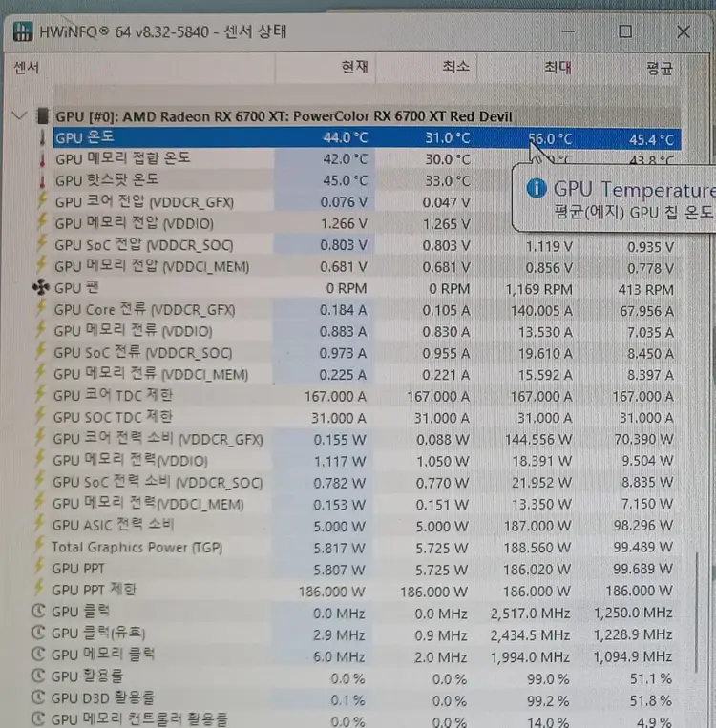This screenshot has height=728, width=716.
Task: Collapse the GPU [#0] AMD Radeon sensor group
Action: coord(19,115)
